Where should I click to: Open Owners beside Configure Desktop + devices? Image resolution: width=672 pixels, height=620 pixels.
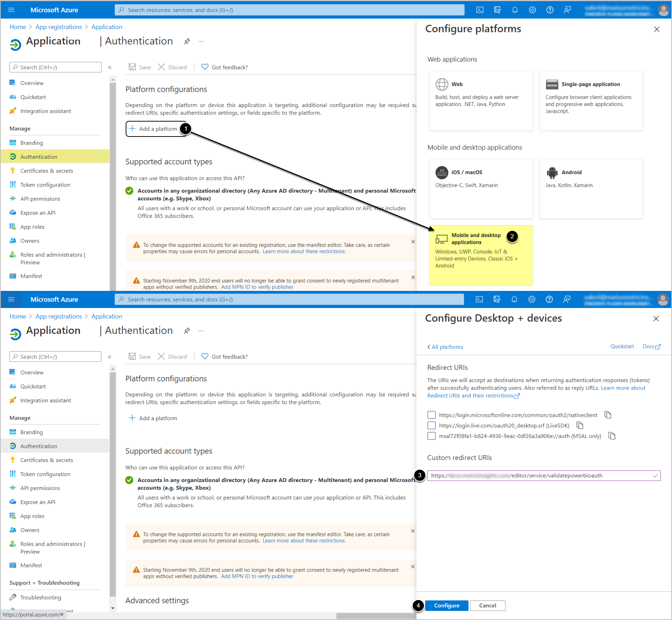30,530
